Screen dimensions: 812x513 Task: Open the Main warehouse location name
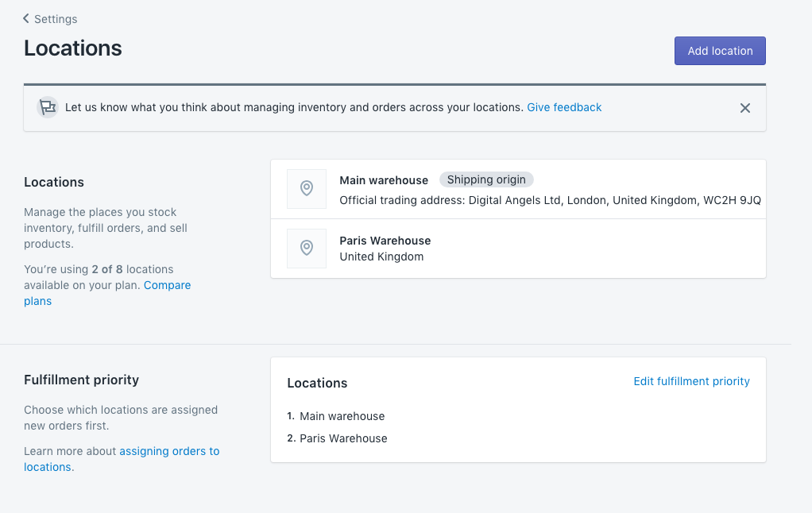(384, 180)
